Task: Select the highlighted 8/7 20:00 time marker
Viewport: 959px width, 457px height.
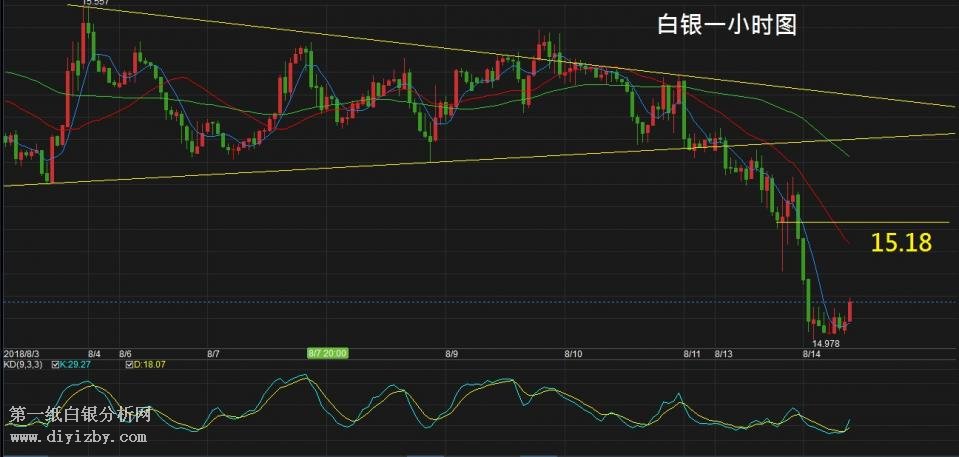Action: tap(328, 353)
